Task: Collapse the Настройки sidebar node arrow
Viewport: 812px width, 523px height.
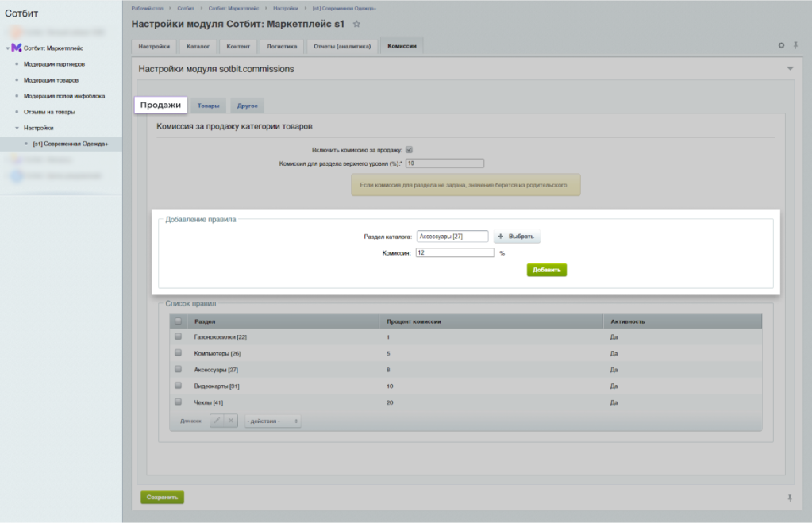Action: (x=17, y=128)
